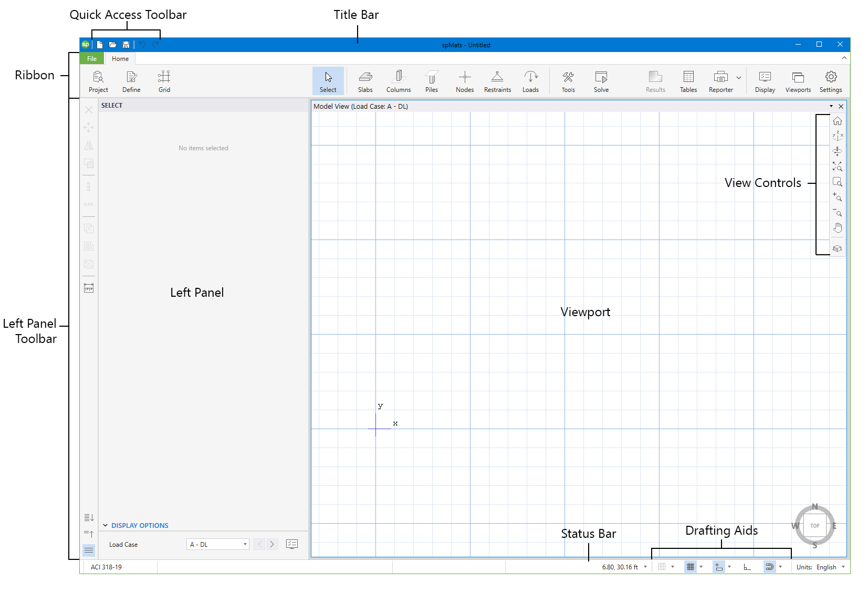Activate the Pan view control
The width and height of the screenshot is (868, 593).
[x=838, y=227]
